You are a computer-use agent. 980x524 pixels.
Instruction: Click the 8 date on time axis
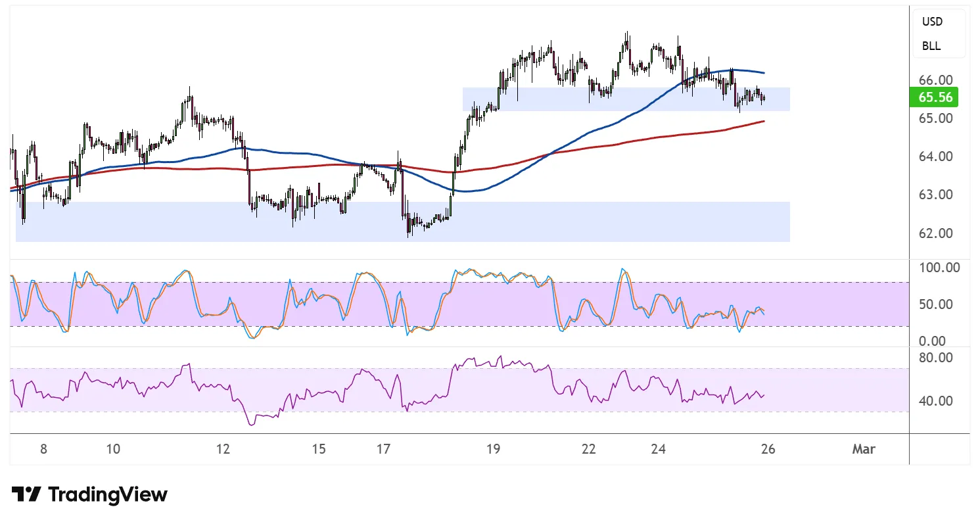click(x=43, y=450)
